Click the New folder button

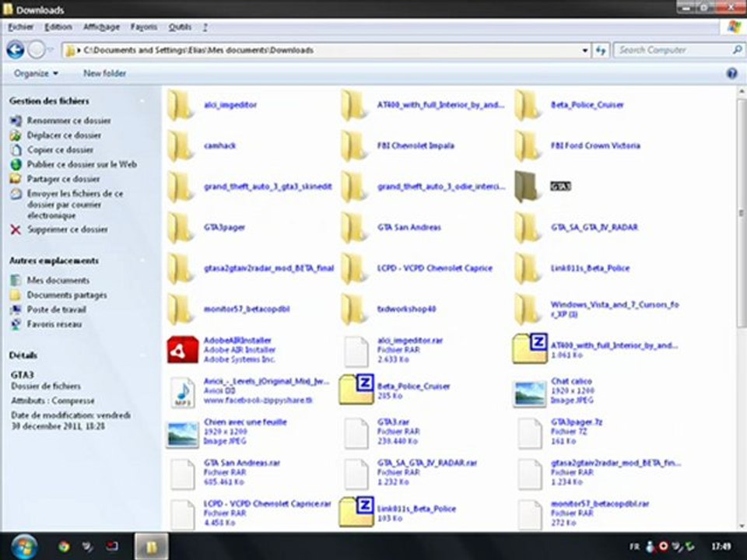105,73
